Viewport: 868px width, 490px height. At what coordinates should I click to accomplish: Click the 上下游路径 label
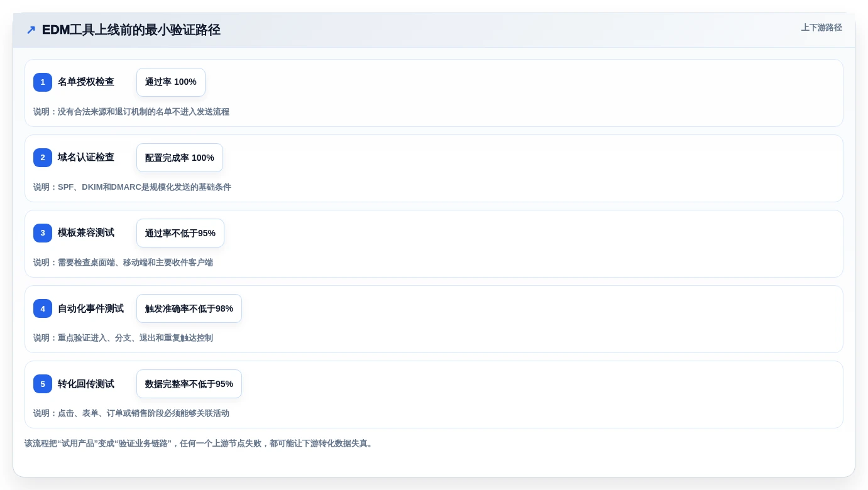821,28
